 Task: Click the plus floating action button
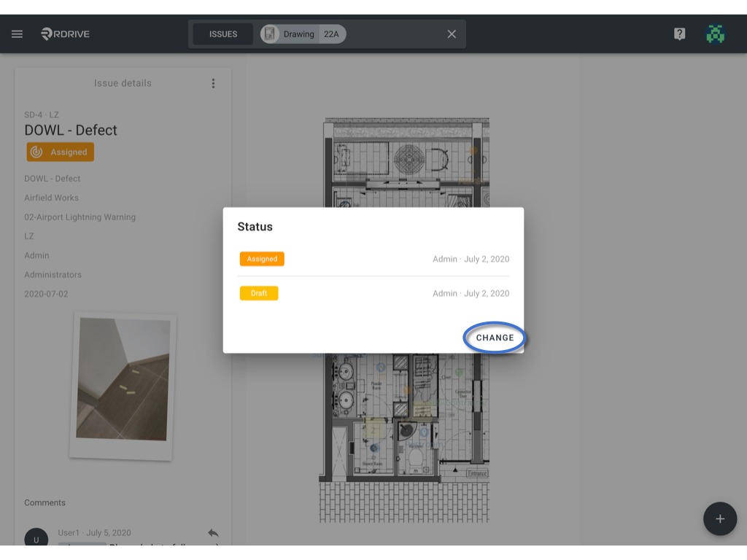[720, 518]
